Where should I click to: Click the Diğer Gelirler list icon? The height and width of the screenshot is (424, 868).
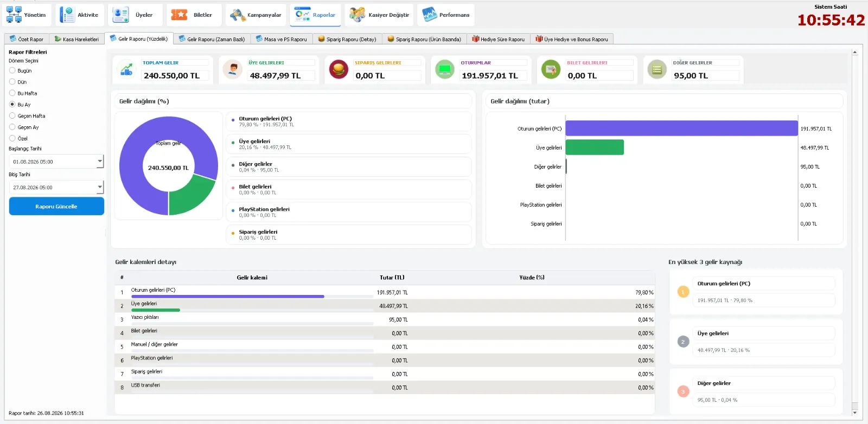coord(657,69)
